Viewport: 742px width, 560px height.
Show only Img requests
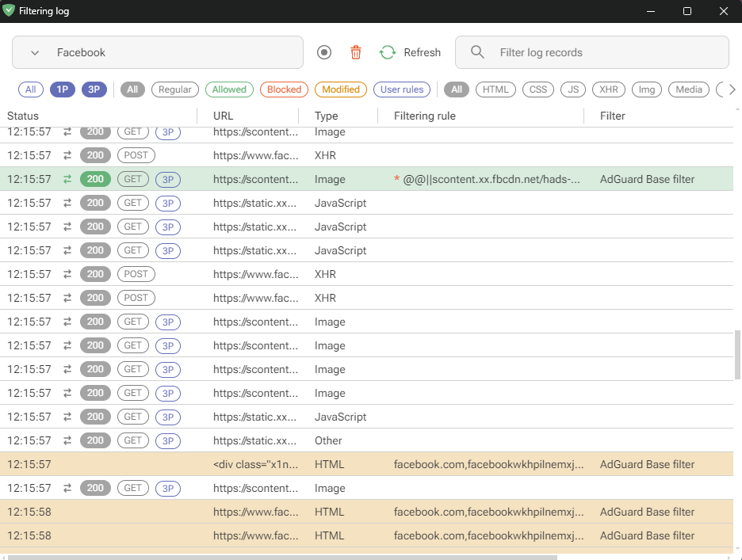coord(647,90)
